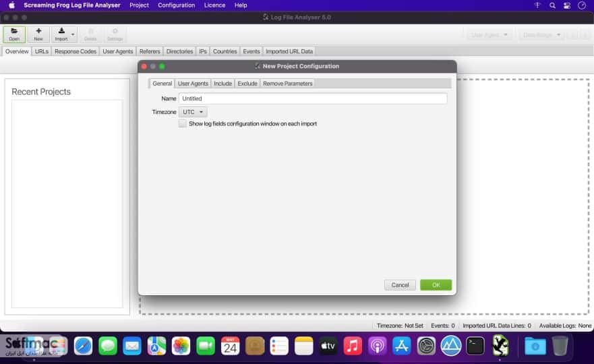This screenshot has width=594, height=364.
Task: Open the User Agent filter dropdown
Action: (489, 35)
